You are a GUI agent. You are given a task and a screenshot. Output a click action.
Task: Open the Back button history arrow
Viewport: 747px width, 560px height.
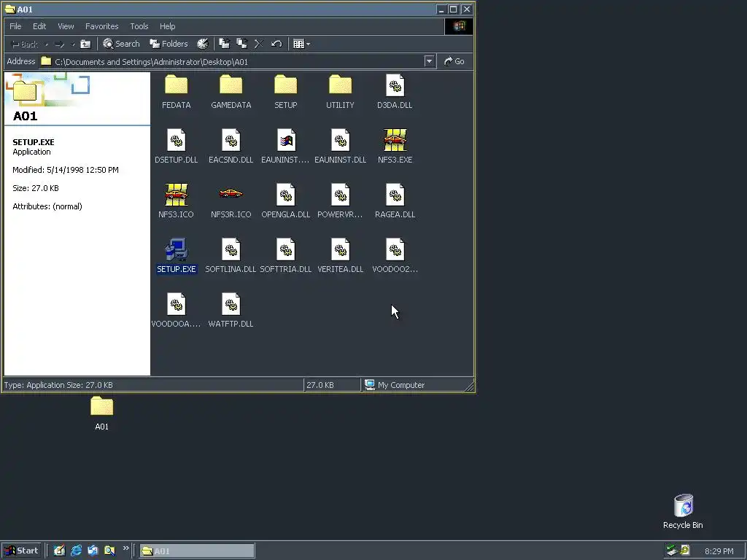point(47,44)
